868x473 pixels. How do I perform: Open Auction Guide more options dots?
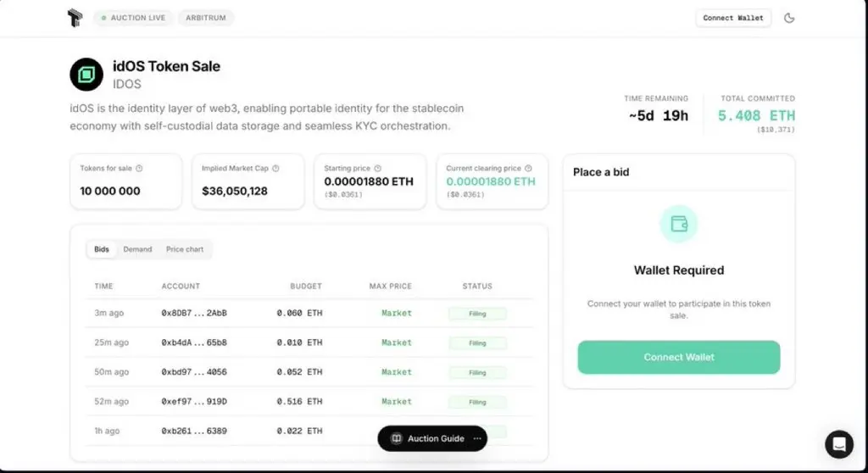(477, 438)
